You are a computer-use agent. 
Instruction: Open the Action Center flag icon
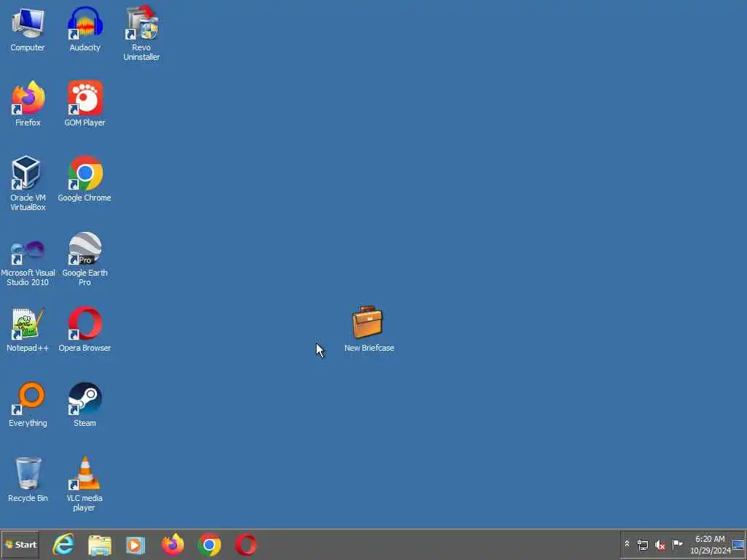coord(677,544)
